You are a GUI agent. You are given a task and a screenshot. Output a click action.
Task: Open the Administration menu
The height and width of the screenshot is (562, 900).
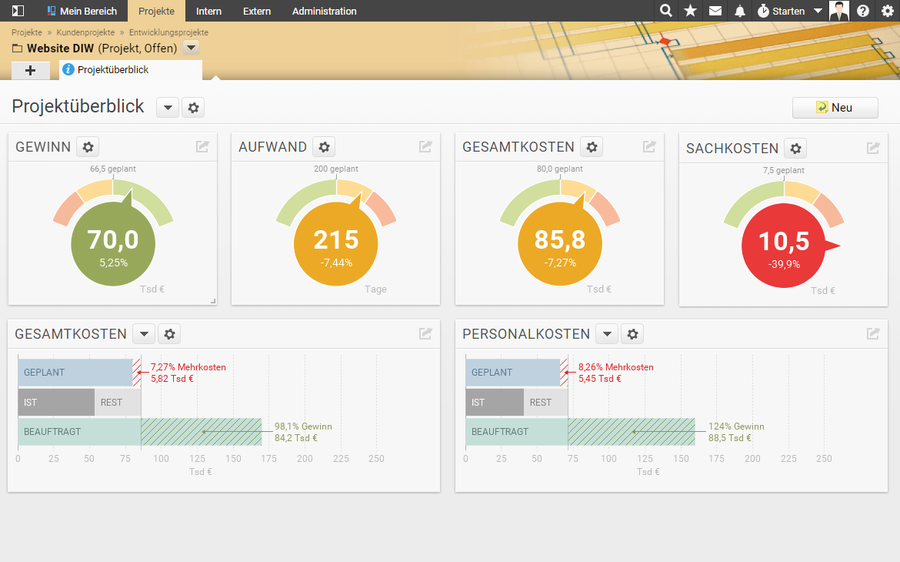coord(324,11)
